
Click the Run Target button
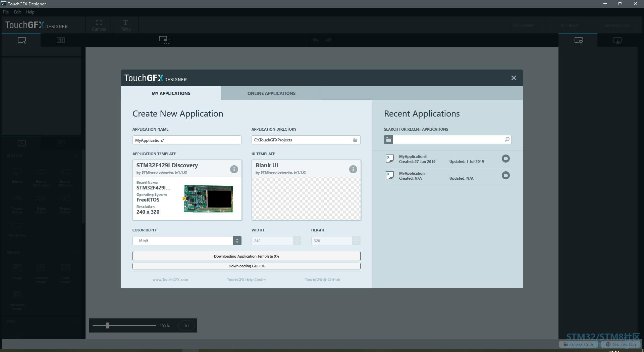(570, 25)
